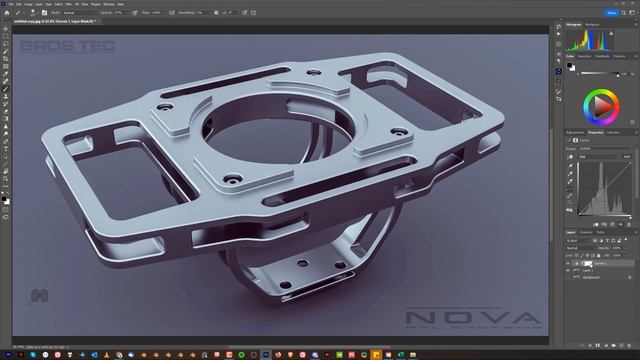Click the Home icon in the options bar
Viewport: 640px width, 360px height.
tap(7, 13)
